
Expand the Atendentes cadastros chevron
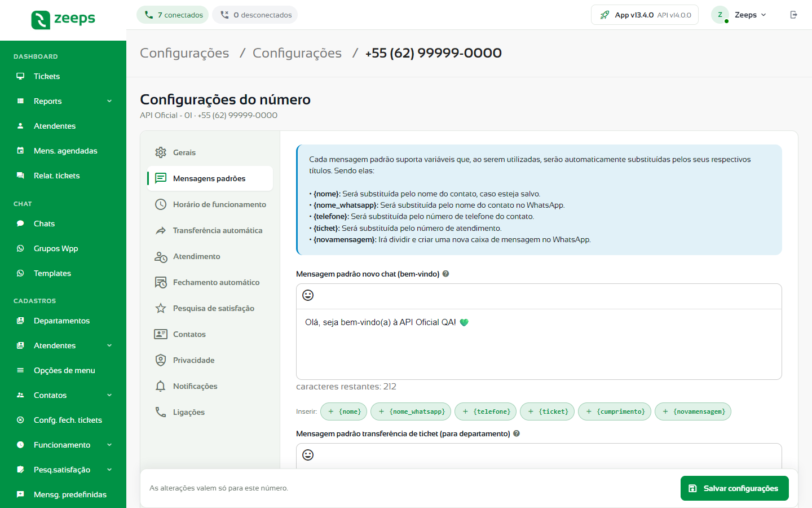(109, 345)
